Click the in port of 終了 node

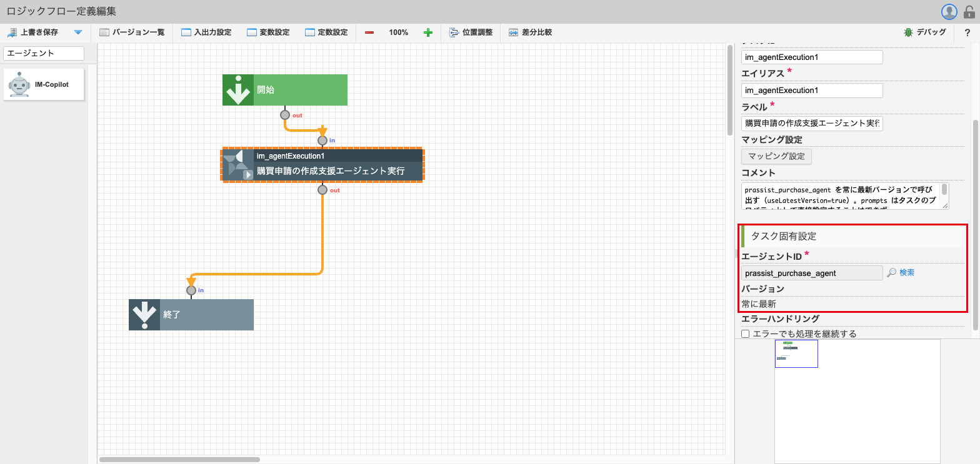191,290
